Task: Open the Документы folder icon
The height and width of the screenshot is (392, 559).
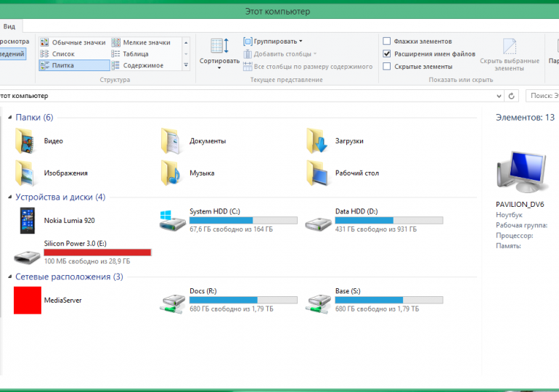Action: point(171,141)
